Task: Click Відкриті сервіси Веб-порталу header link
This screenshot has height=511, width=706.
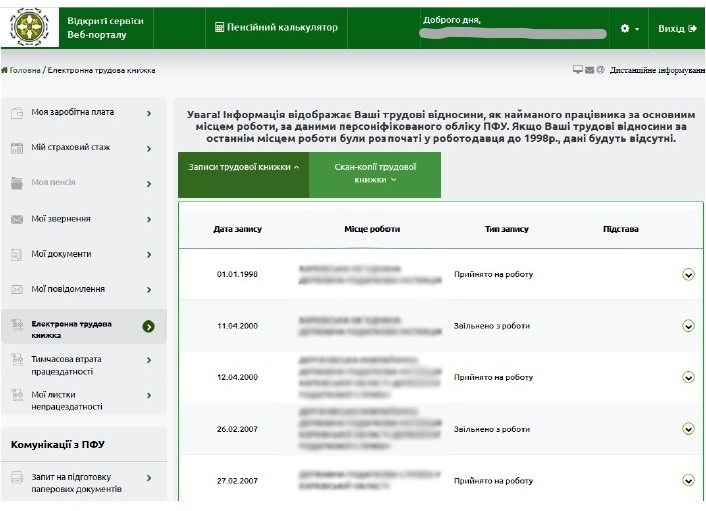Action: tap(105, 27)
